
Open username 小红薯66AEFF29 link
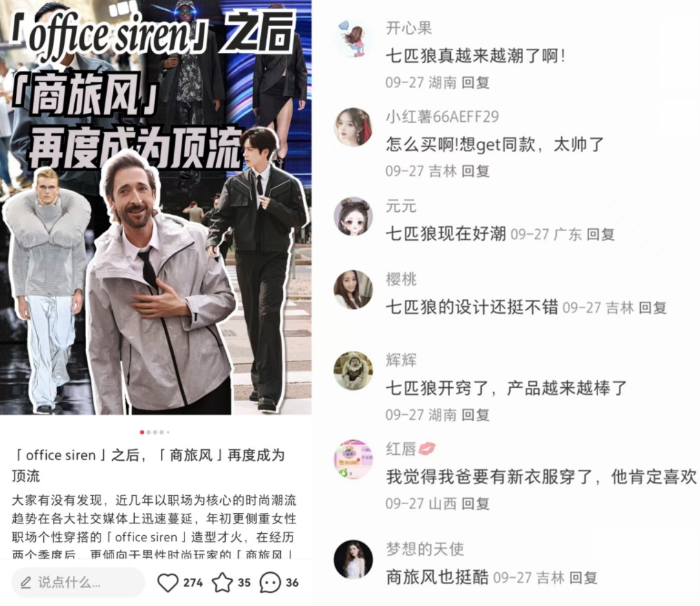pos(442,116)
